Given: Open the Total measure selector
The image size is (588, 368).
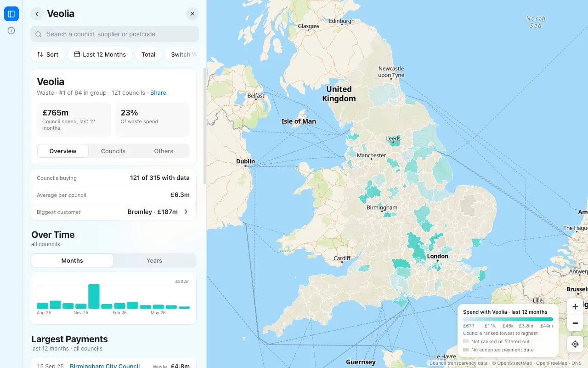Looking at the screenshot, I should [148, 54].
